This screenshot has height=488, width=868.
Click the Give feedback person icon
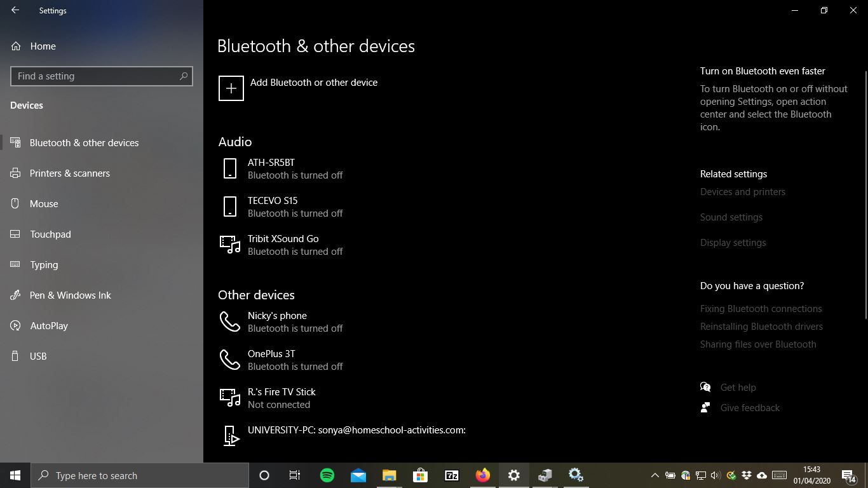pos(705,407)
